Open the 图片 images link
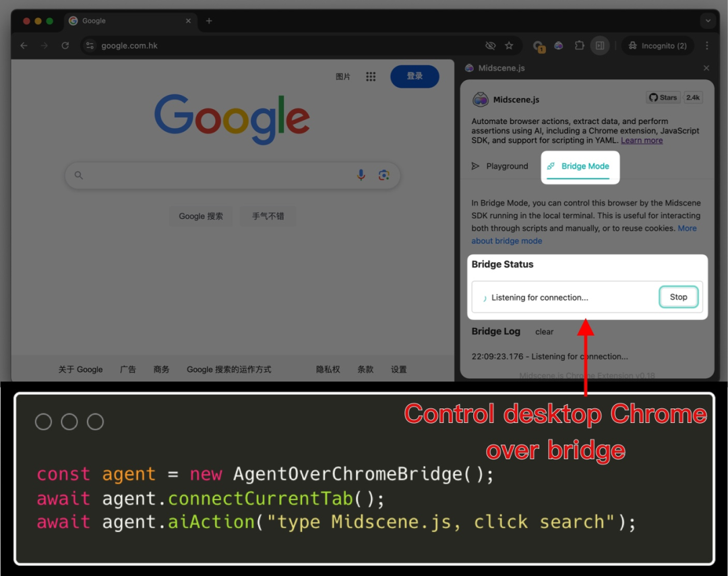Viewport: 728px width, 576px height. coord(342,77)
